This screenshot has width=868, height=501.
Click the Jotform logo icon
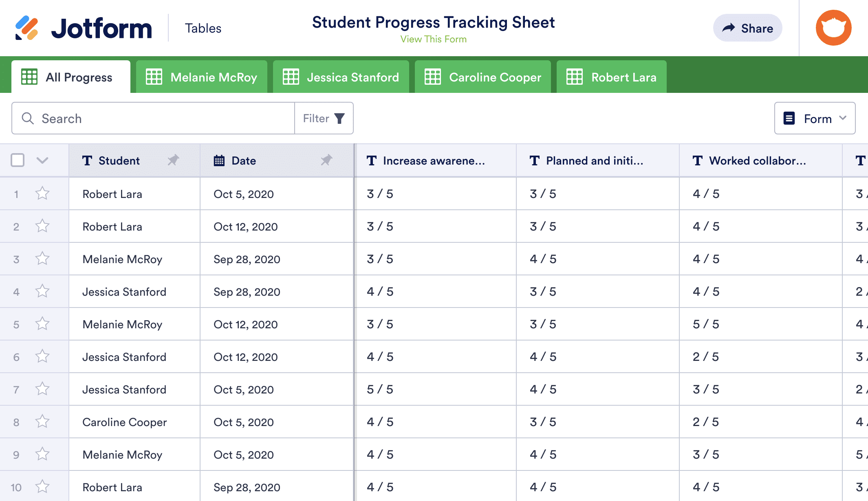point(26,28)
